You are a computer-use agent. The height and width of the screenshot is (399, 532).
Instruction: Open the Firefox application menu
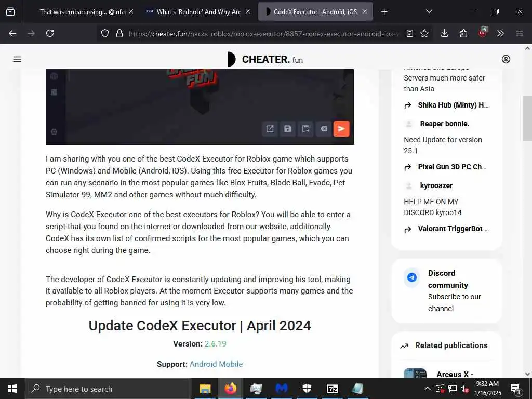pyautogui.click(x=520, y=33)
